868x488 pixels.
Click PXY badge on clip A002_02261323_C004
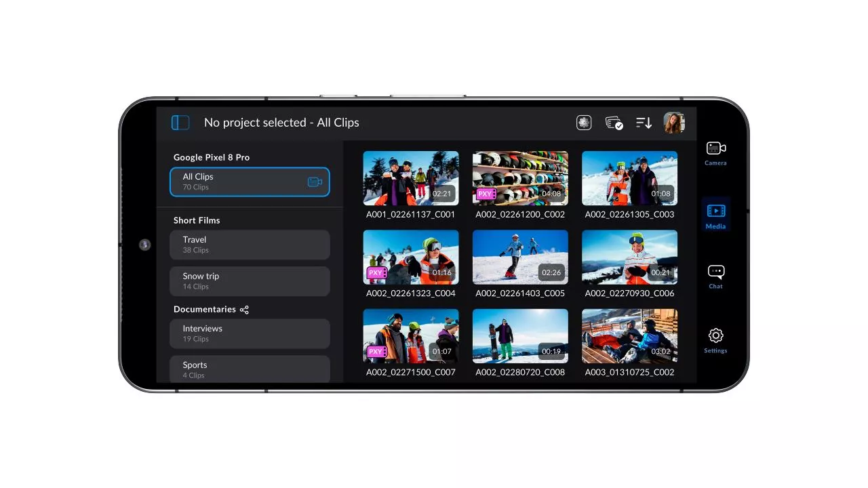pyautogui.click(x=376, y=272)
